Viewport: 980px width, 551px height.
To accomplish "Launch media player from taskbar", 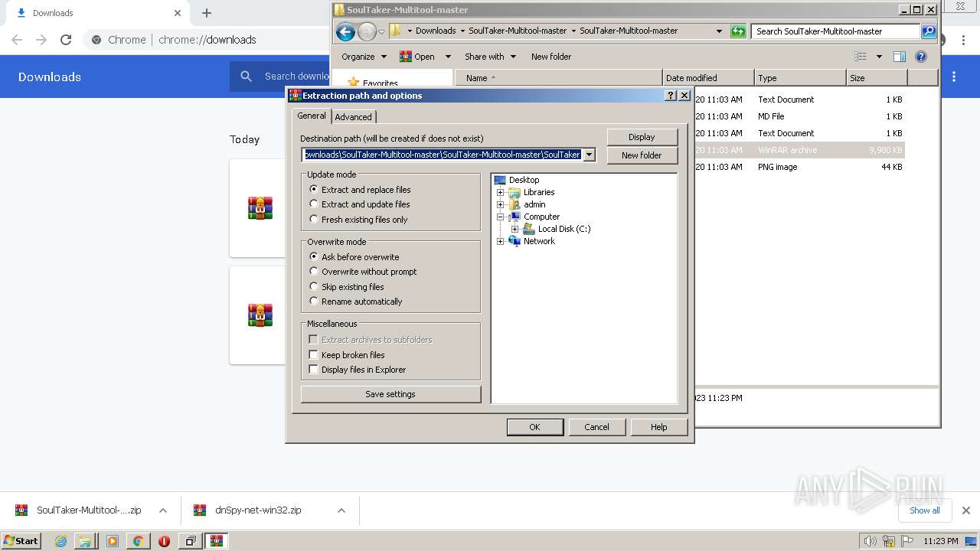I will [113, 541].
